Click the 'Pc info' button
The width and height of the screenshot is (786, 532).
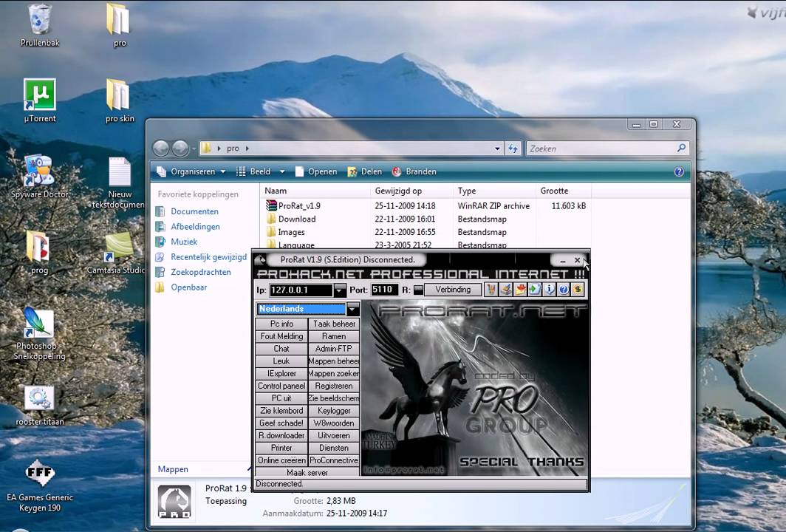tap(281, 324)
